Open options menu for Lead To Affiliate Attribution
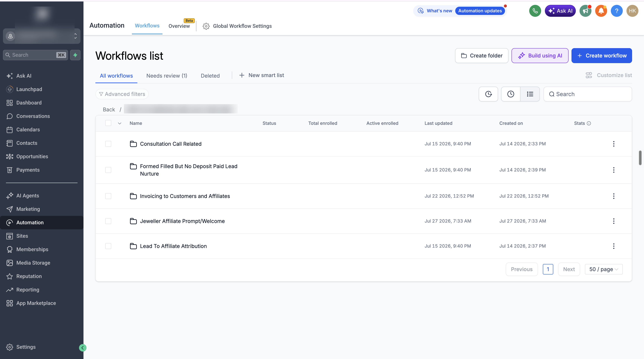 pos(613,246)
